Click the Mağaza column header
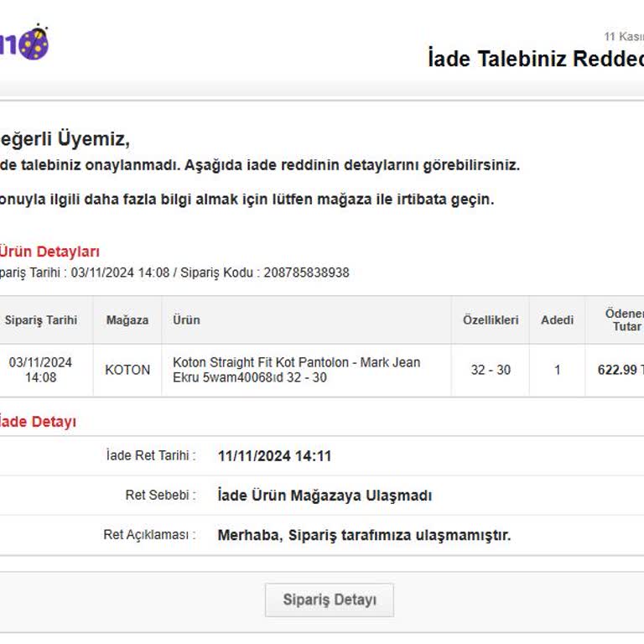Image resolution: width=644 pixels, height=644 pixels. point(127,320)
